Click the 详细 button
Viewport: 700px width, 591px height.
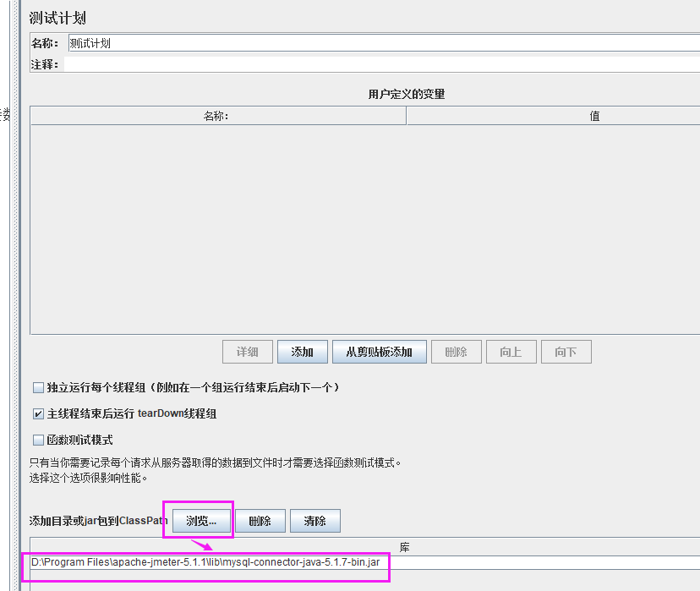coord(248,351)
